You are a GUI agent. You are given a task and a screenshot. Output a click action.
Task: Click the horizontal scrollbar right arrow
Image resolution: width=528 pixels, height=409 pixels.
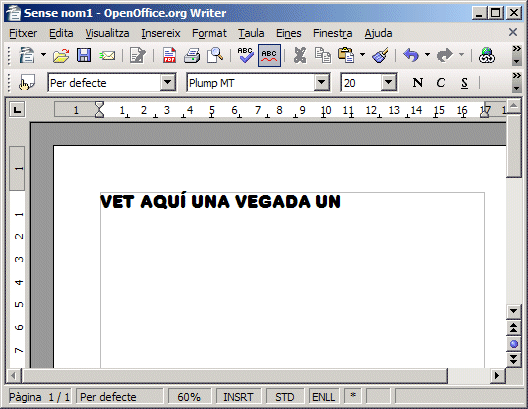click(497, 375)
